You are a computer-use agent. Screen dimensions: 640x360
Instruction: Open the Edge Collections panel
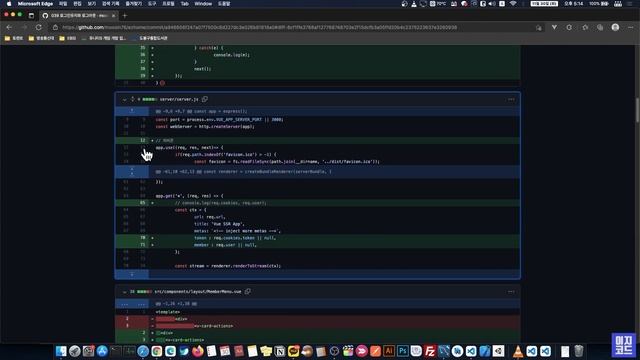[600, 27]
